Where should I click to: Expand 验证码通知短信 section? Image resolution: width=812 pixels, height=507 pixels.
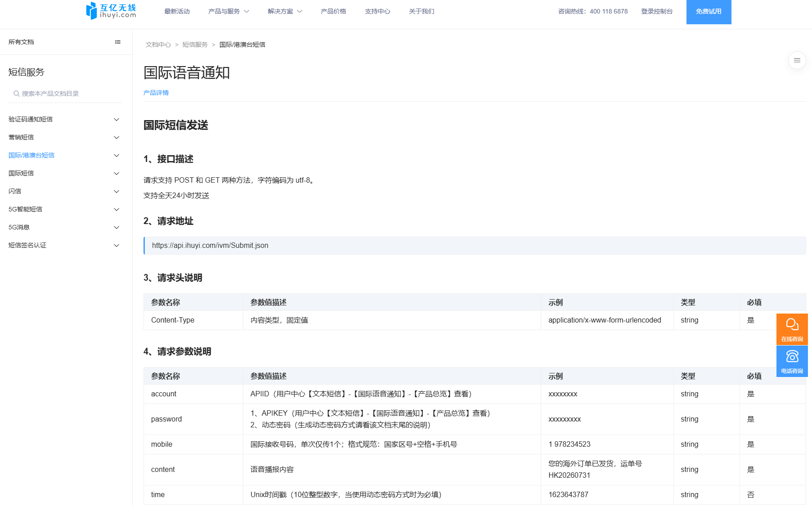[117, 119]
